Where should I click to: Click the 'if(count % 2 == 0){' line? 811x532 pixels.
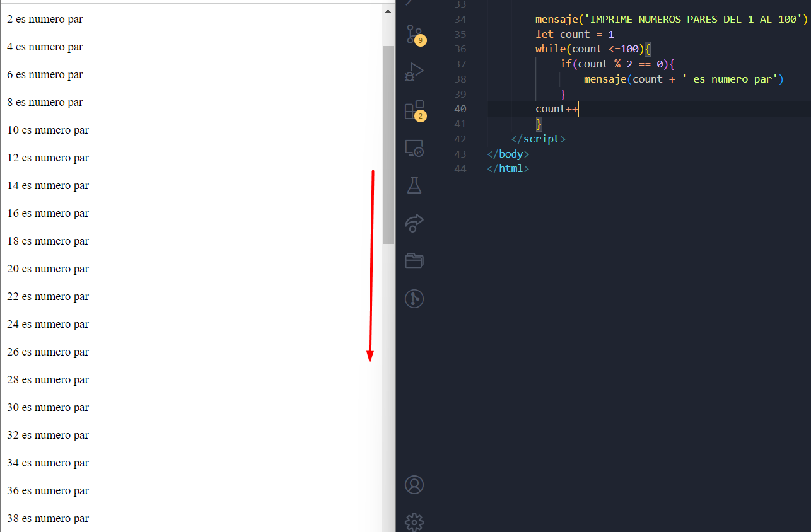click(x=617, y=64)
